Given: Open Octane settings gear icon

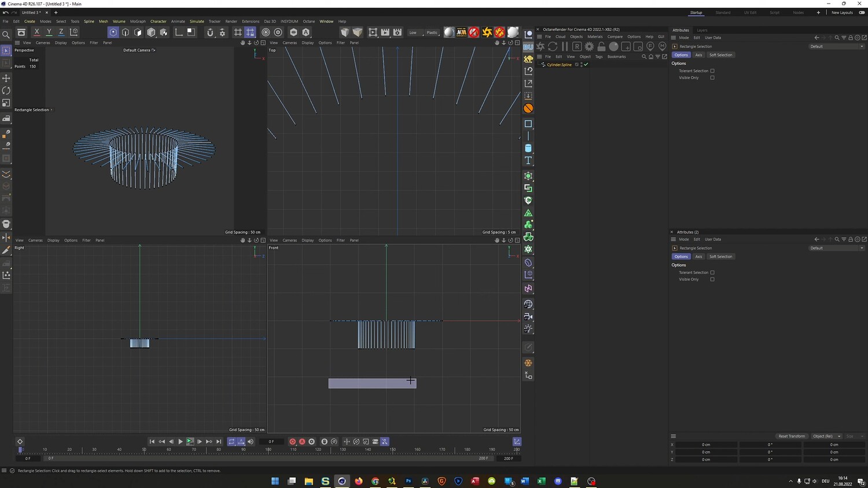Looking at the screenshot, I should 589,46.
